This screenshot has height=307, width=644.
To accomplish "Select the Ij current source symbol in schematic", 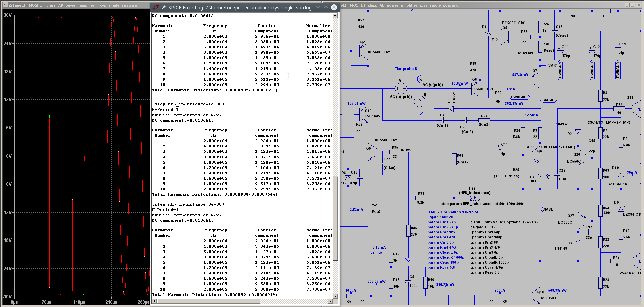I will 420,101.
